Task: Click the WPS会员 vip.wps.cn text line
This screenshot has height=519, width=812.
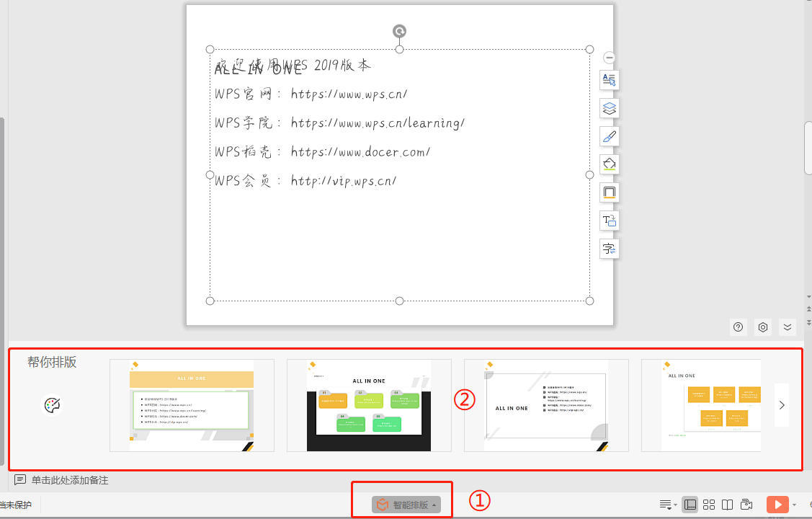Action: (305, 181)
